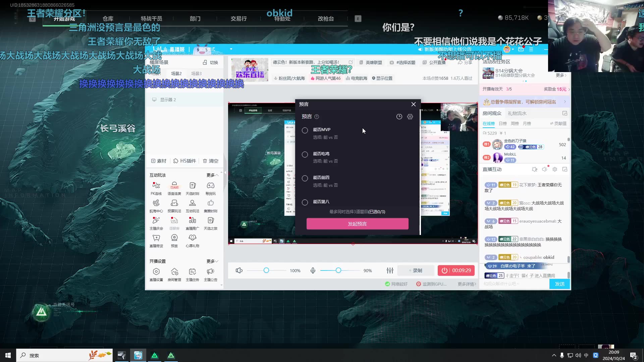Screen dimensions: 644x362
Task: Click the 发起预言 button
Action: point(357,224)
